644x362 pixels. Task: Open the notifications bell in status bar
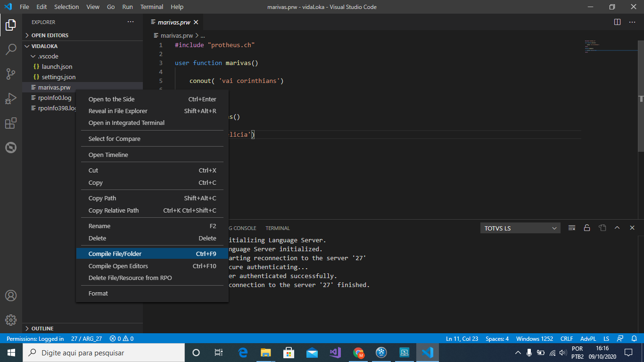coord(634,338)
